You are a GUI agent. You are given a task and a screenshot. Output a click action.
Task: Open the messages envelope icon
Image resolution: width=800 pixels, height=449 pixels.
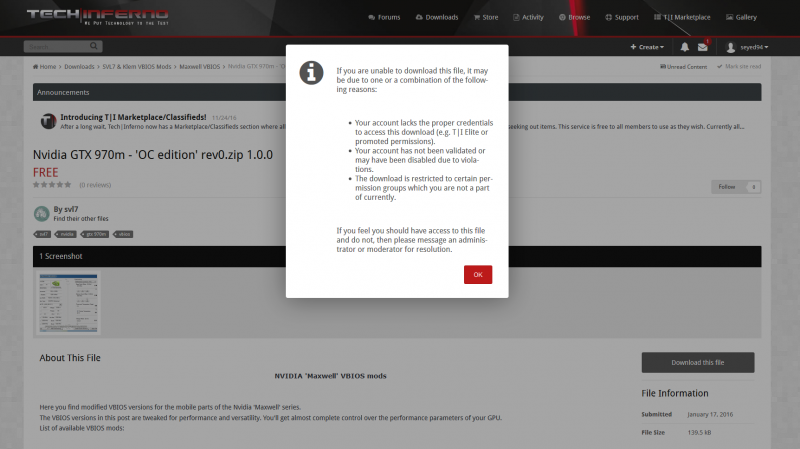point(703,47)
